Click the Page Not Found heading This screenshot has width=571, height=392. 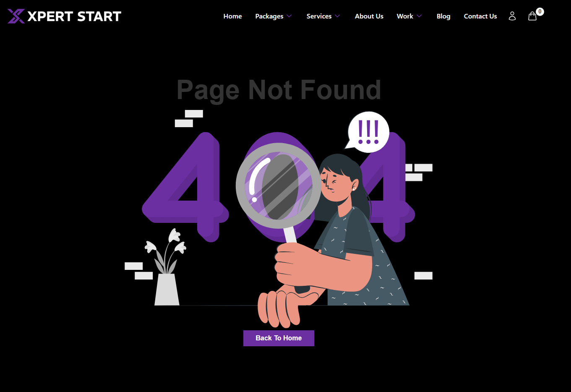[279, 90]
